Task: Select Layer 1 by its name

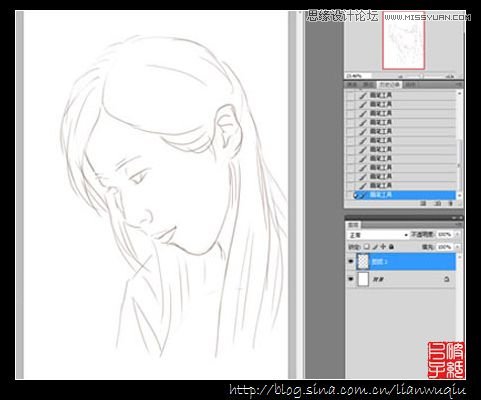Action: [379, 262]
